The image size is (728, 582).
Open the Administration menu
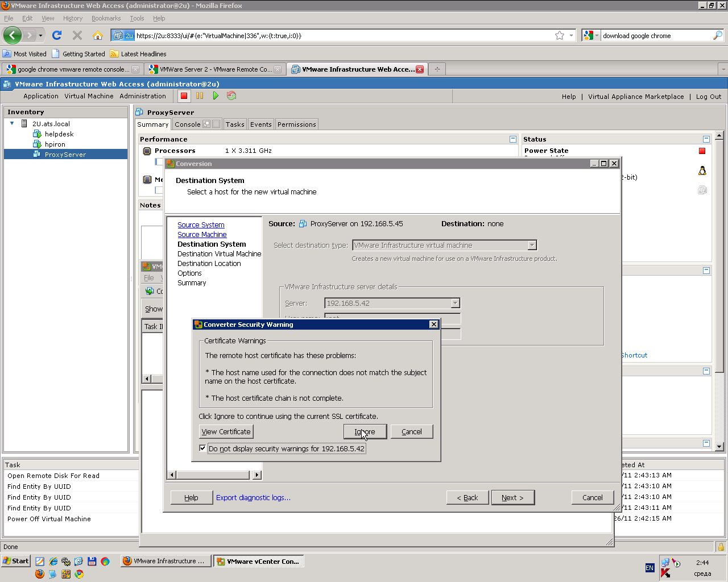143,96
